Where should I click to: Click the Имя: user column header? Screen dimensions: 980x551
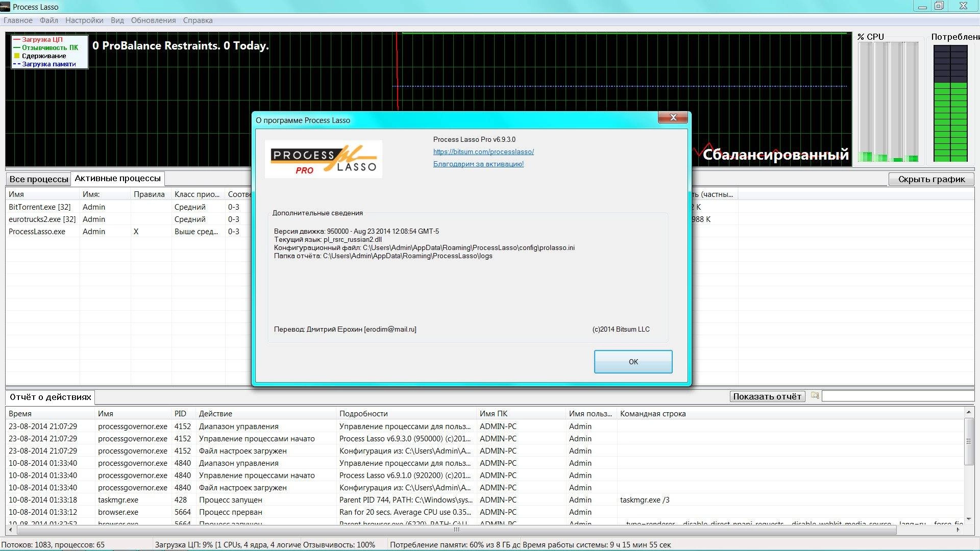[105, 194]
